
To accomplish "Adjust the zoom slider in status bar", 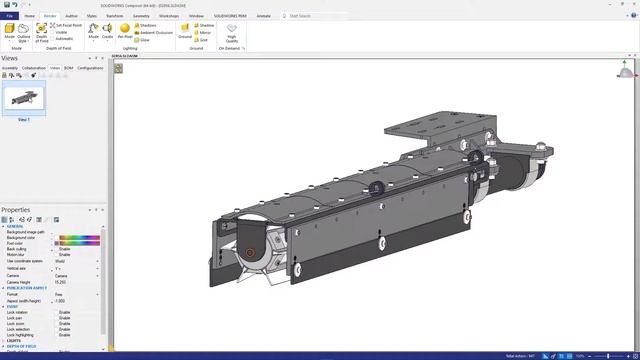I will click(x=608, y=356).
